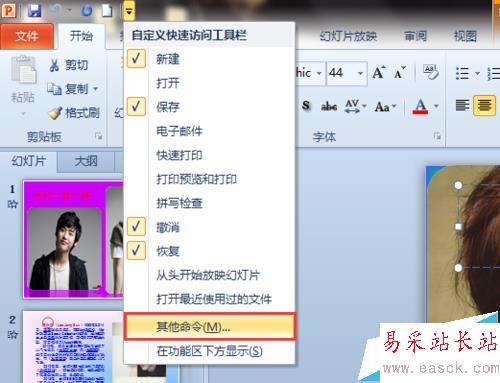Decrease font size with small A icon

coord(400,72)
